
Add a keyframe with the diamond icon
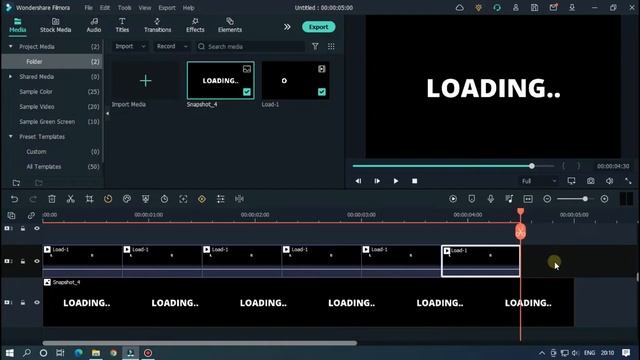[202, 199]
